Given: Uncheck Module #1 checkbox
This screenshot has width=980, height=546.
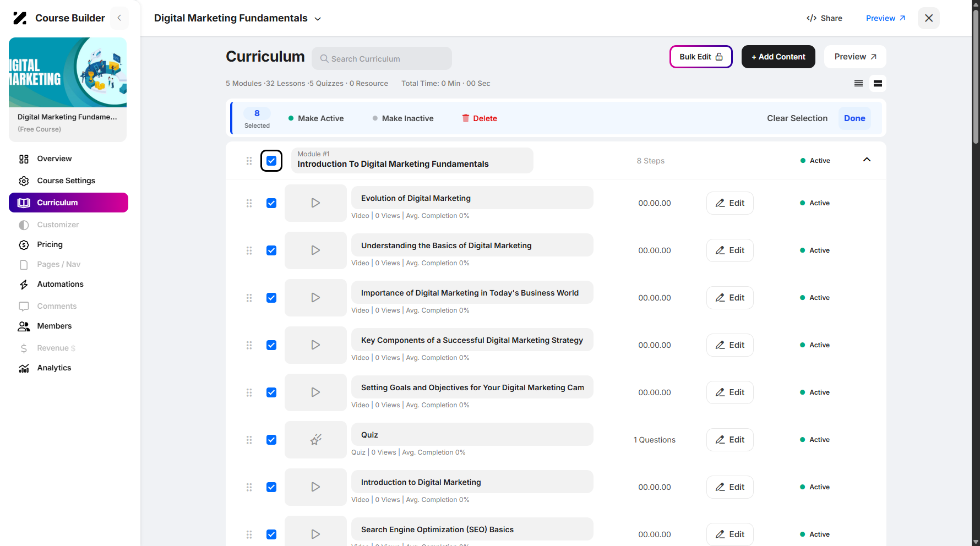Looking at the screenshot, I should click(x=271, y=161).
